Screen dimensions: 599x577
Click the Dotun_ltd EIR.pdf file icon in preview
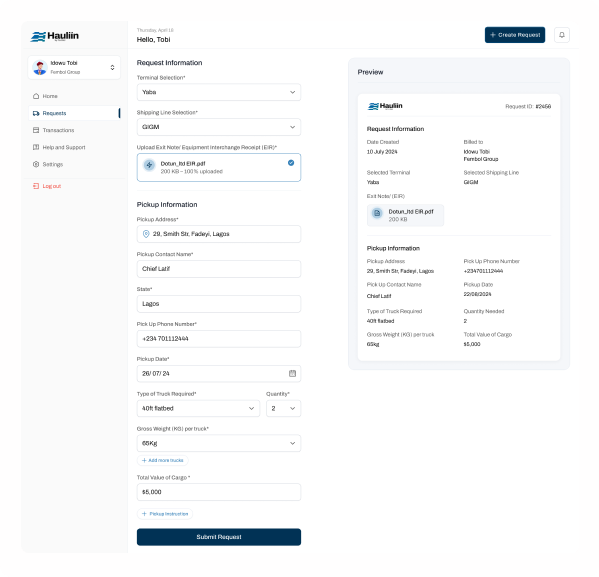(377, 213)
